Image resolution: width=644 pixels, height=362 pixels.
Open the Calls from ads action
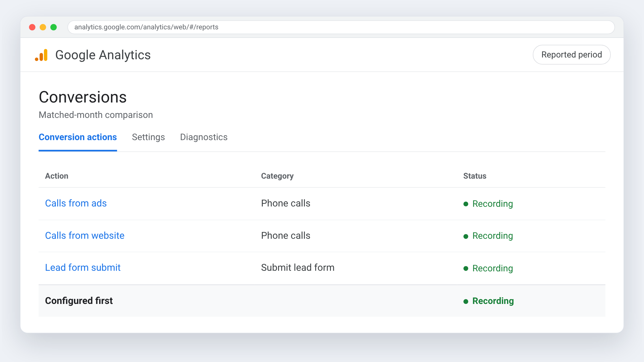(x=76, y=203)
